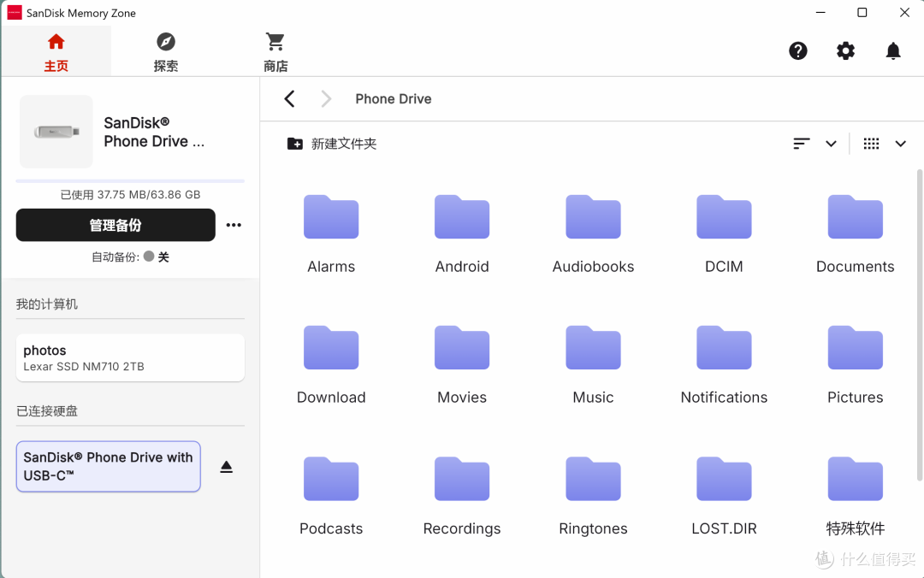Switch to the 商店 tab
The height and width of the screenshot is (578, 924).
click(275, 51)
